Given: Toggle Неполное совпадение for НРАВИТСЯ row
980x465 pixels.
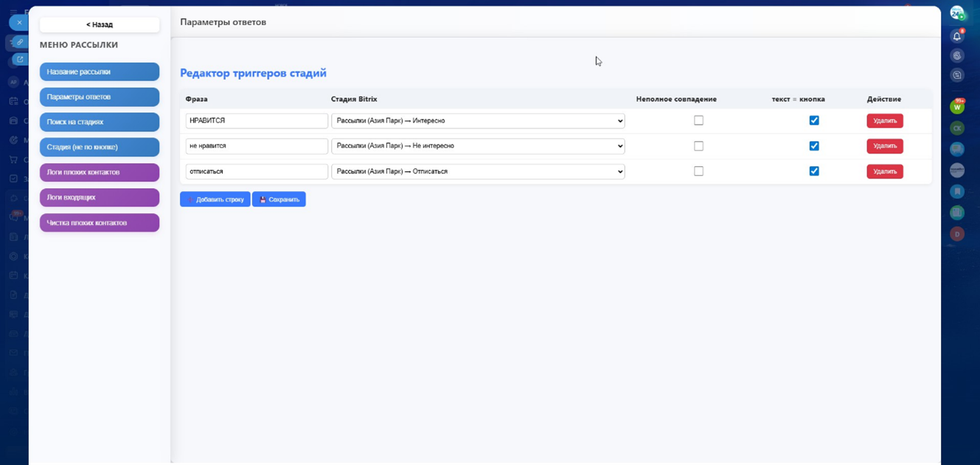Looking at the screenshot, I should 698,120.
